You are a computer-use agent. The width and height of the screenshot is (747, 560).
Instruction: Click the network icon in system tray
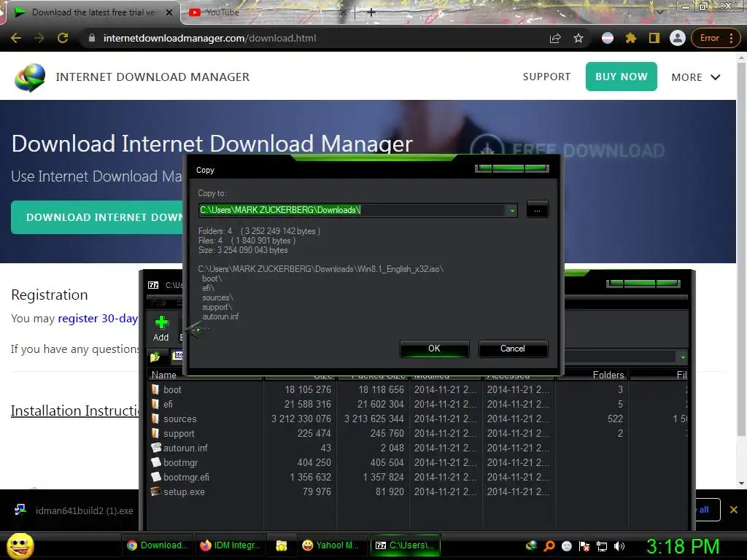[x=602, y=545]
